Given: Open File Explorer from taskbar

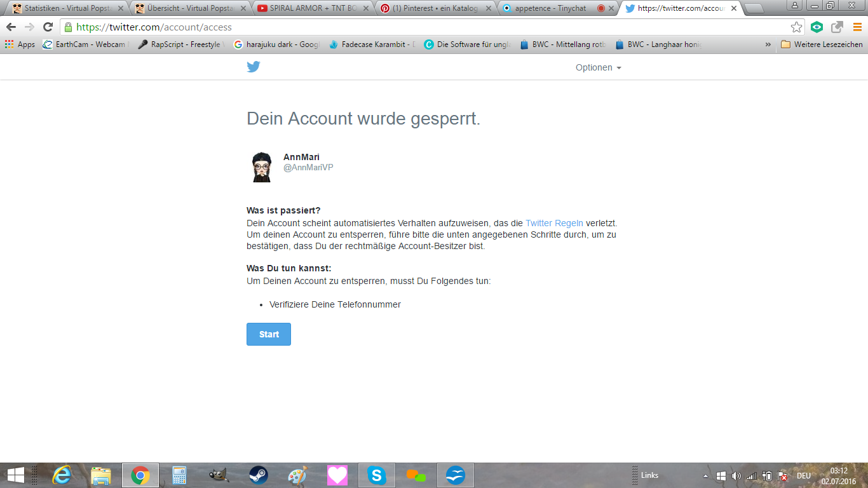Looking at the screenshot, I should (101, 475).
